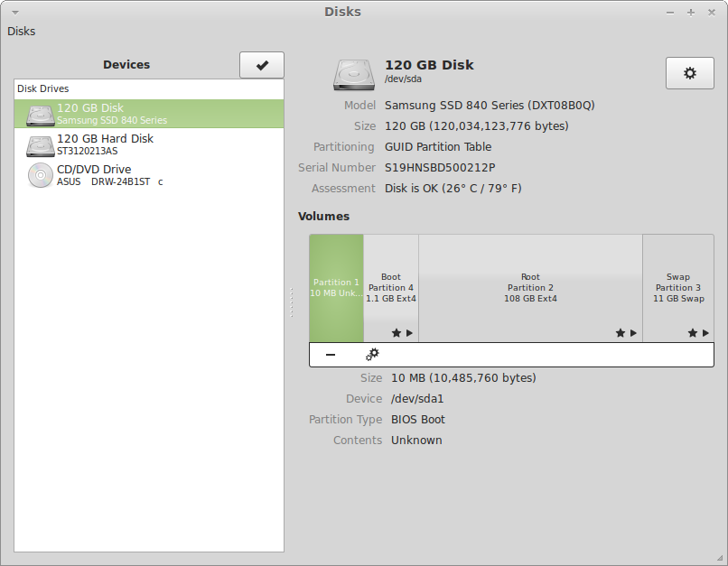728x566 pixels.
Task: Click the play arrow on Swap partition
Action: click(x=705, y=332)
